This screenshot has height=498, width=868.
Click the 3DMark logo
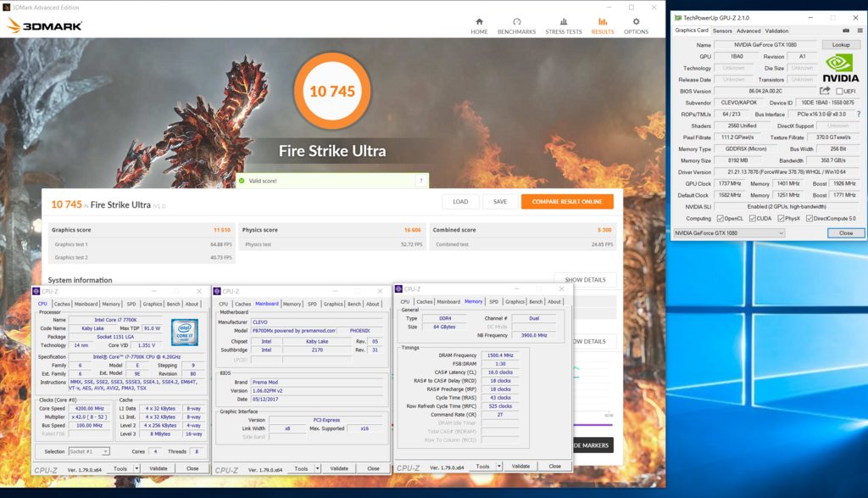tap(44, 25)
